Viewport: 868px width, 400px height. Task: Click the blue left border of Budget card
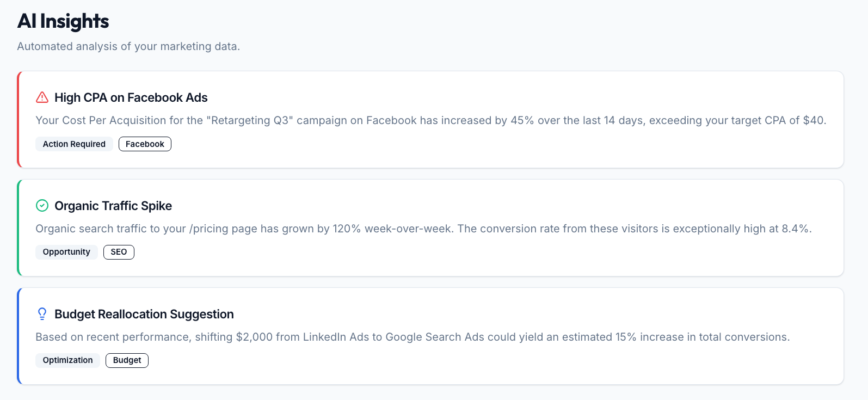coord(19,336)
